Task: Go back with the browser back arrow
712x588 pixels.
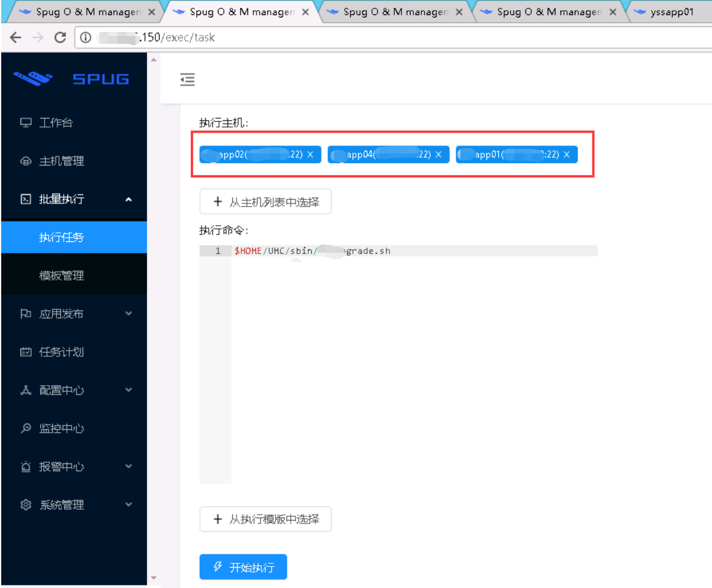Action: pyautogui.click(x=16, y=37)
